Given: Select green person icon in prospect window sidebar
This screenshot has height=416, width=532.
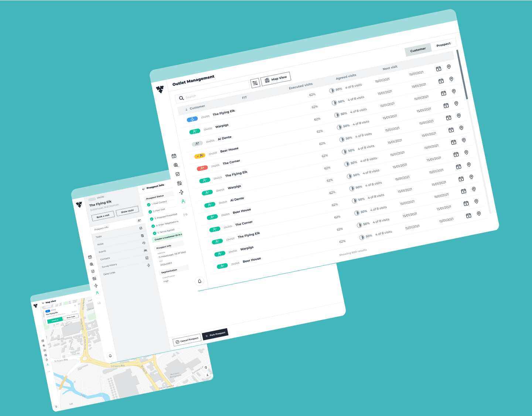Looking at the screenshot, I should click(x=97, y=293).
